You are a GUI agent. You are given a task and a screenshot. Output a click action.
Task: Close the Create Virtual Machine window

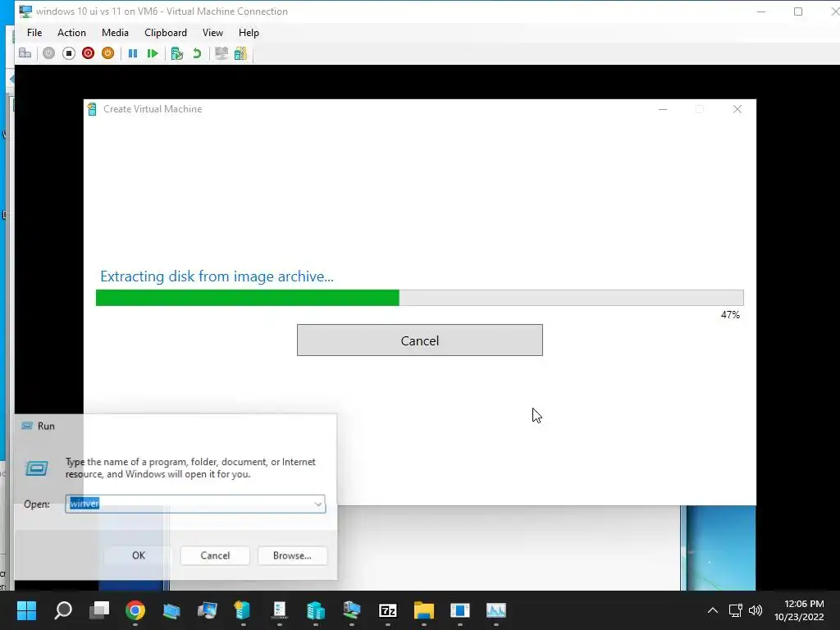(x=737, y=109)
